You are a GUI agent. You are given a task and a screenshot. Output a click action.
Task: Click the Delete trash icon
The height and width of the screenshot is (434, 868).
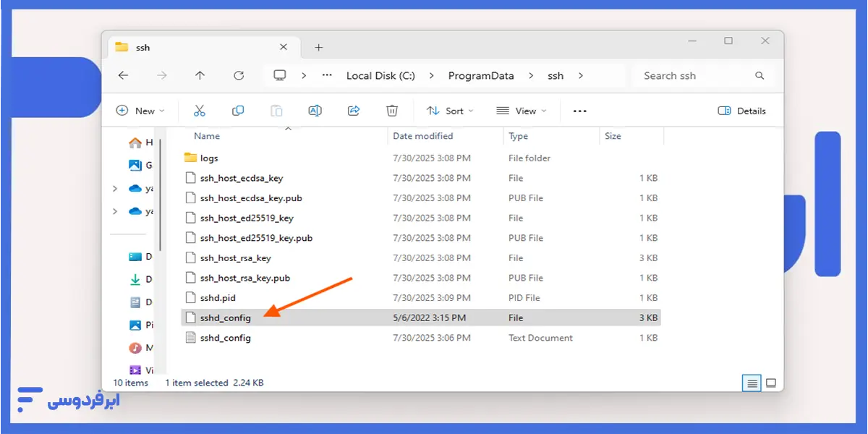392,111
